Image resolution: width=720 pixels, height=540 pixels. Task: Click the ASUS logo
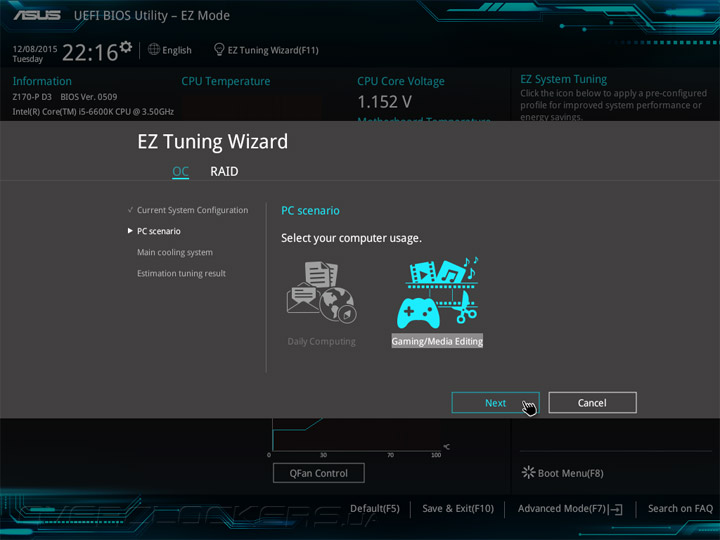click(x=37, y=16)
